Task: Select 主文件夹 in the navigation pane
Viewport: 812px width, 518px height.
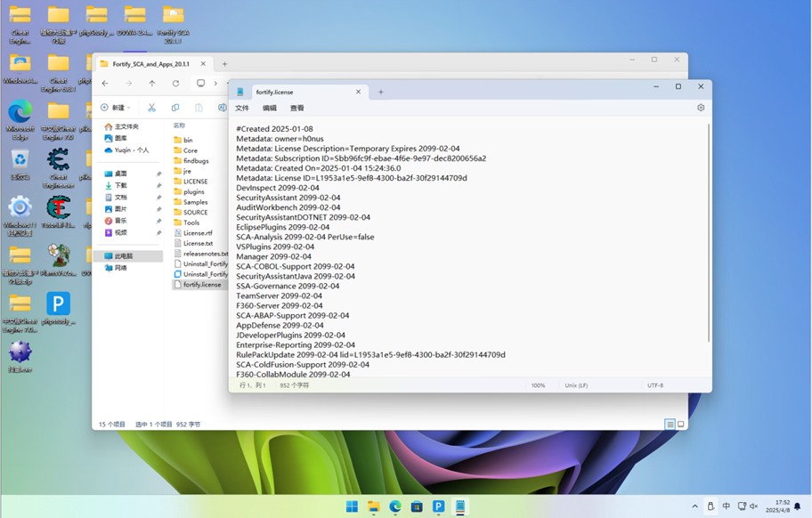Action: click(126, 126)
